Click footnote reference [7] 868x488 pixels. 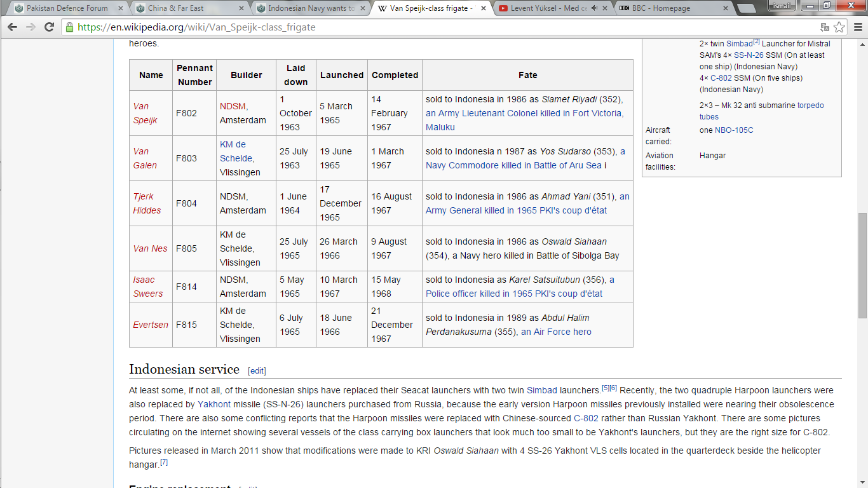pos(164,463)
